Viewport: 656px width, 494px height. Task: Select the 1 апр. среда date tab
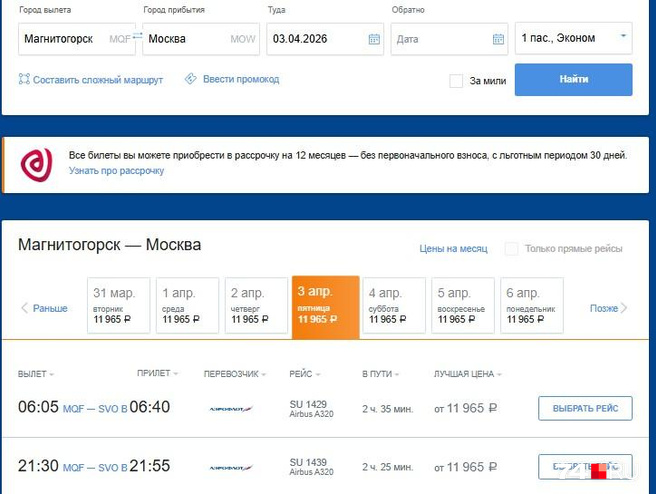coord(188,306)
